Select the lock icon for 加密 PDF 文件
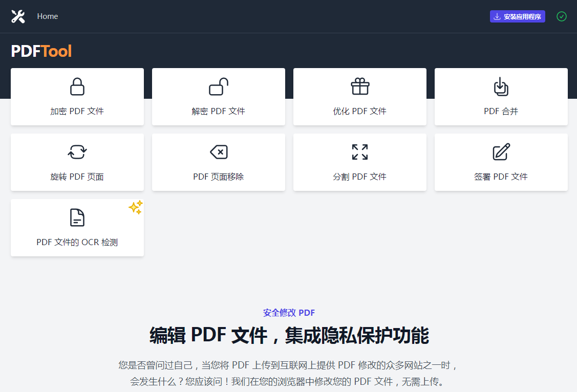Viewport: 577px width, 392px height. point(77,86)
